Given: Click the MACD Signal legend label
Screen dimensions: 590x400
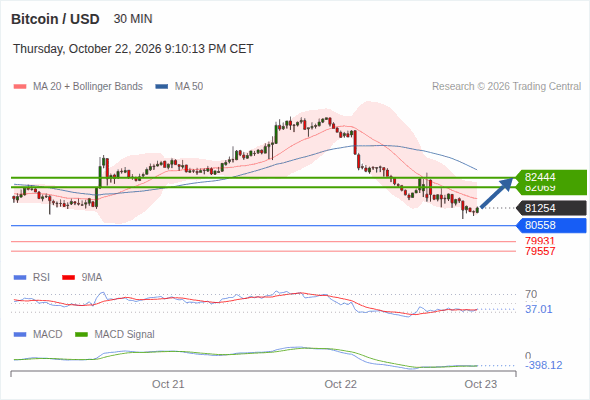Looking at the screenshot, I should tap(125, 334).
